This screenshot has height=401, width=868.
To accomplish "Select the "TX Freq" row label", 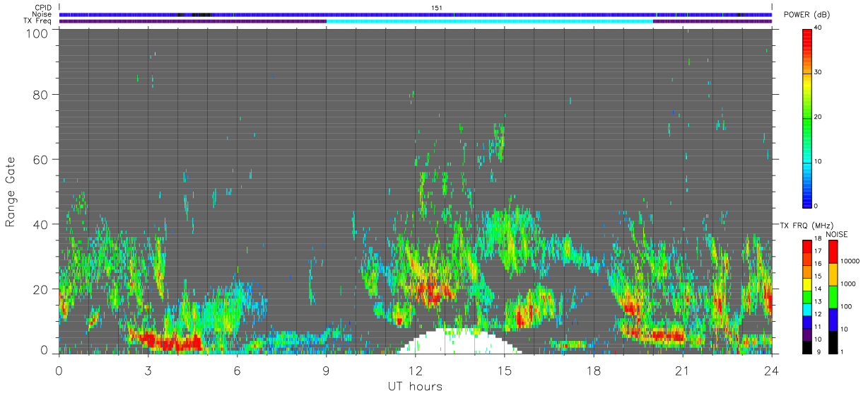I will pos(38,21).
